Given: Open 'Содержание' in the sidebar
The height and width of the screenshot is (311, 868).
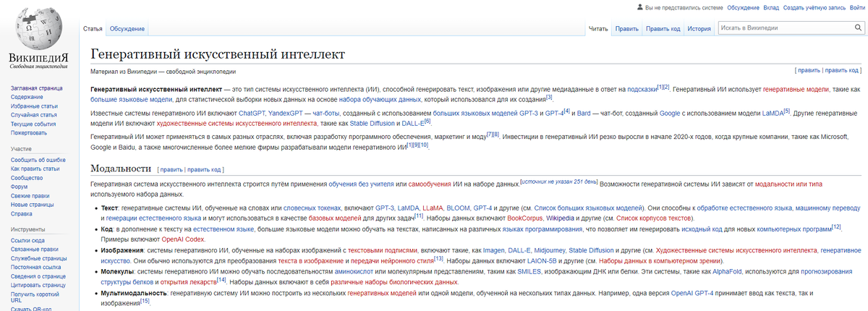Looking at the screenshot, I should coord(27,96).
